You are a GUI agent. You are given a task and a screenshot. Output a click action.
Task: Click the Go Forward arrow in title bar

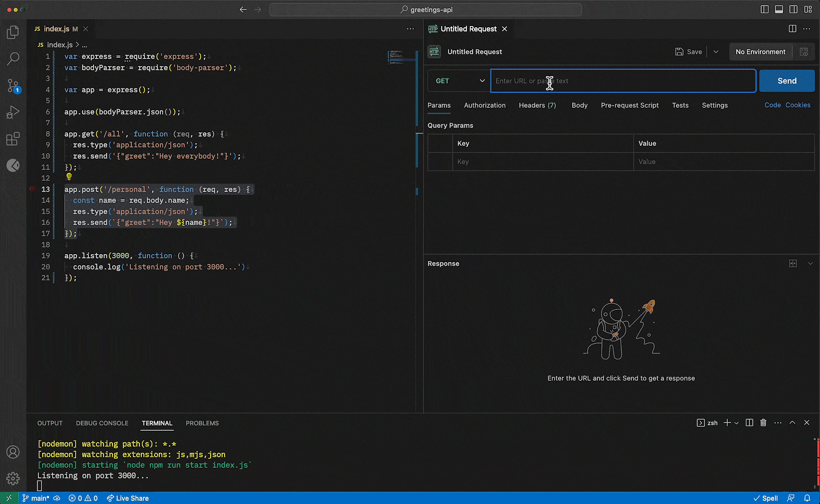258,9
